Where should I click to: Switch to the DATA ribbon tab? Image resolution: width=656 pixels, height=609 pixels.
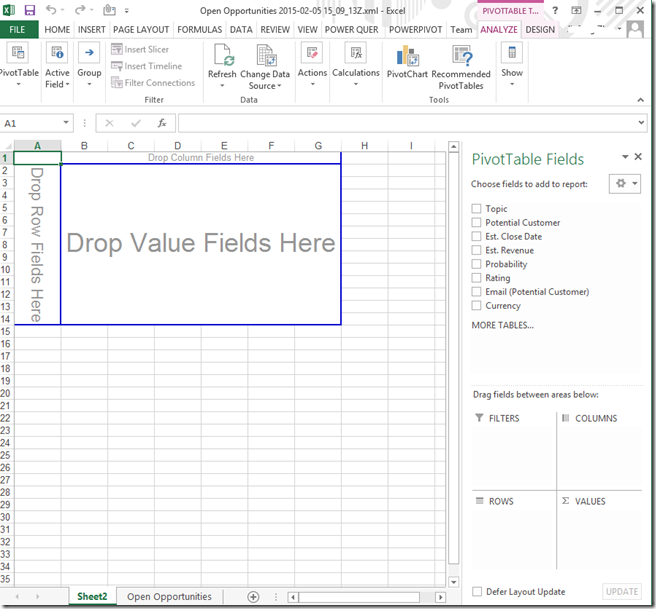241,30
